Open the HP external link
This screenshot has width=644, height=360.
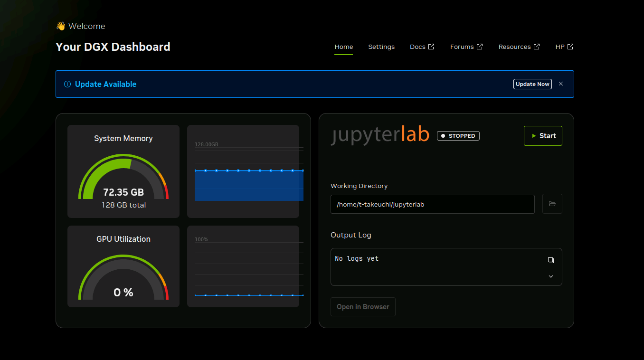tap(564, 47)
